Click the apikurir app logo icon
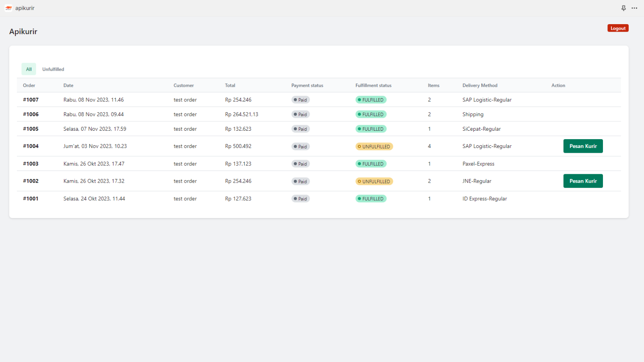Screen dimensions: 644x362 coord(8,8)
